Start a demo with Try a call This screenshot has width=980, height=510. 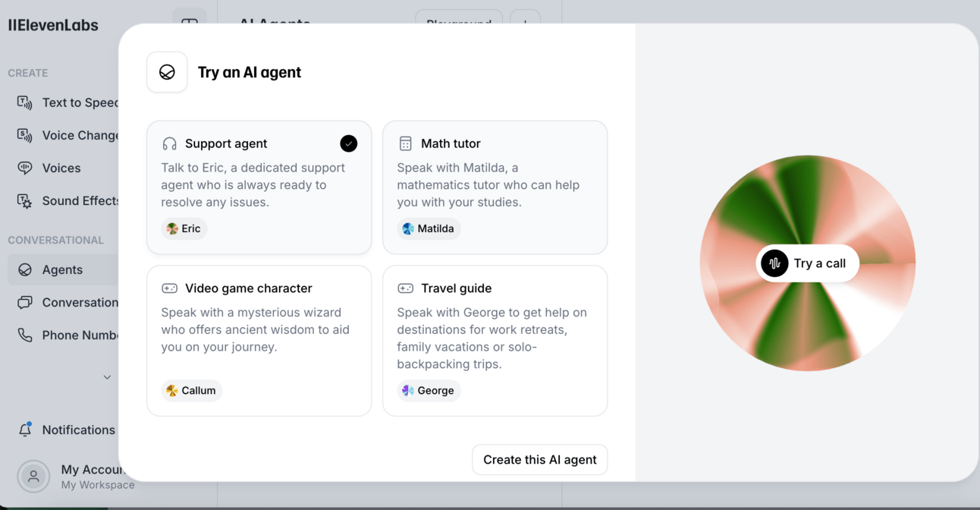(808, 263)
